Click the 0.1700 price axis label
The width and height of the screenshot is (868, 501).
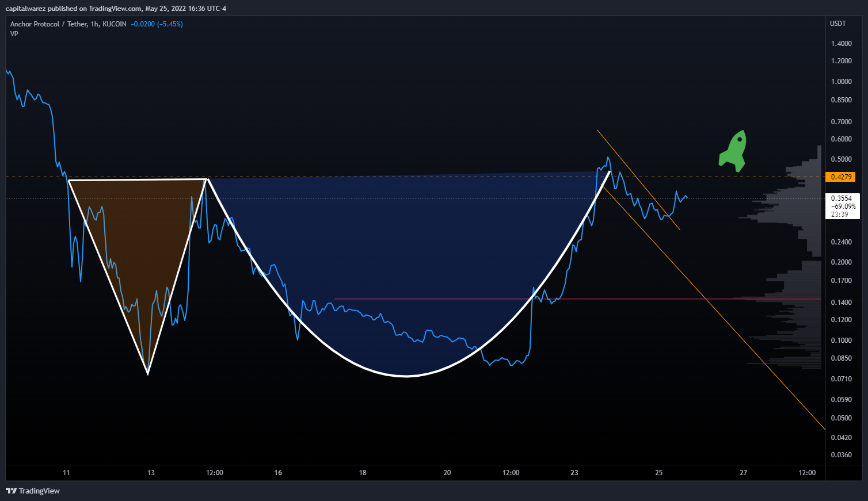pos(842,281)
